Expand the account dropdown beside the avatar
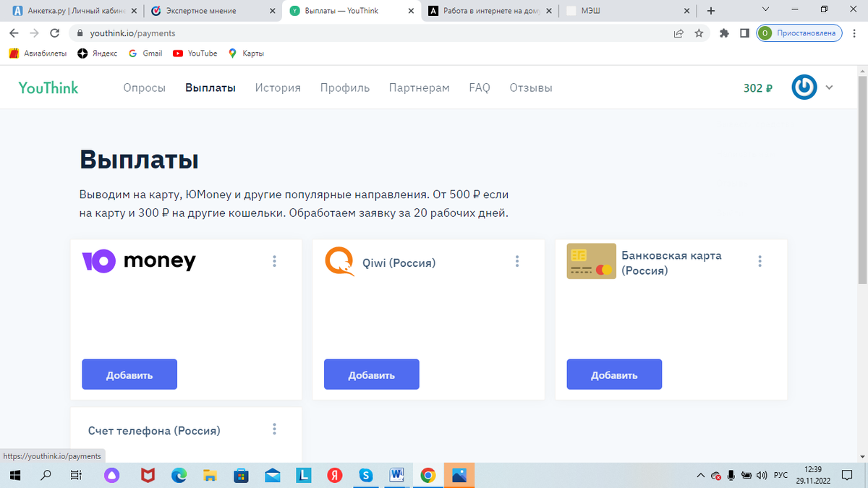 pyautogui.click(x=829, y=87)
